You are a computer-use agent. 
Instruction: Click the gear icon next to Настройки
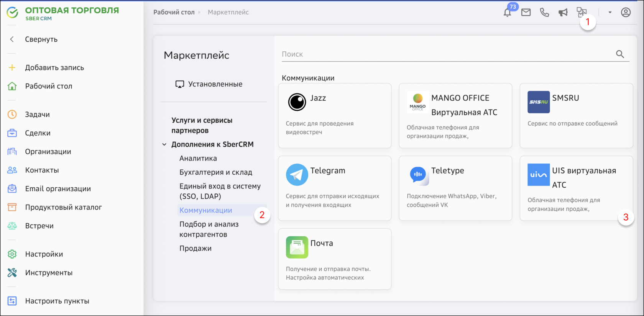(12, 254)
